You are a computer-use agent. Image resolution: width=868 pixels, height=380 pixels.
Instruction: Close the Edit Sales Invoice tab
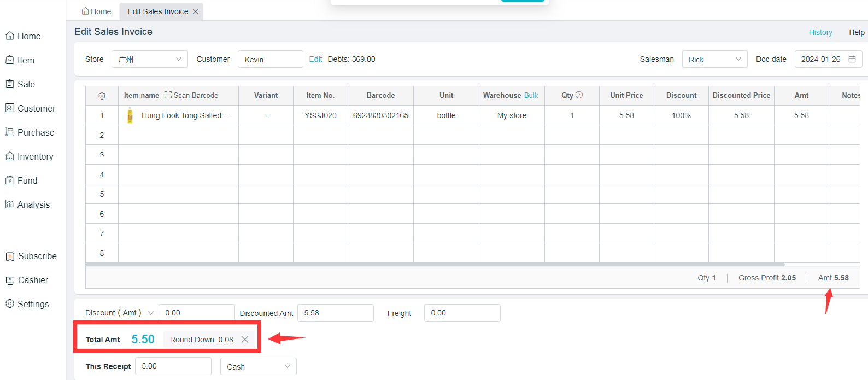pyautogui.click(x=195, y=11)
